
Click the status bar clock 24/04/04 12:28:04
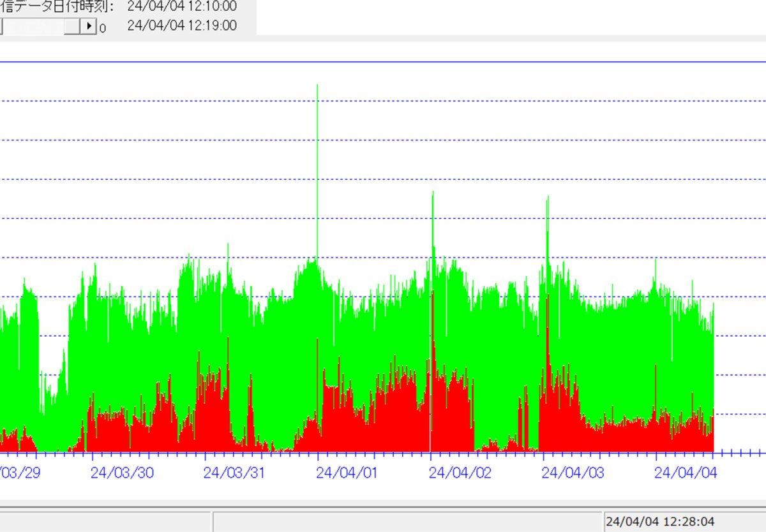pyautogui.click(x=659, y=522)
